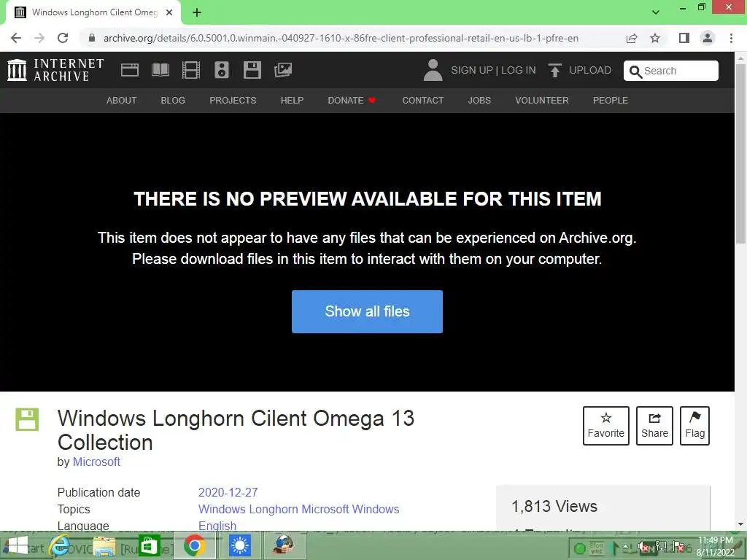This screenshot has height=560, width=747.
Task: Click the LOG IN link
Action: 519,70
